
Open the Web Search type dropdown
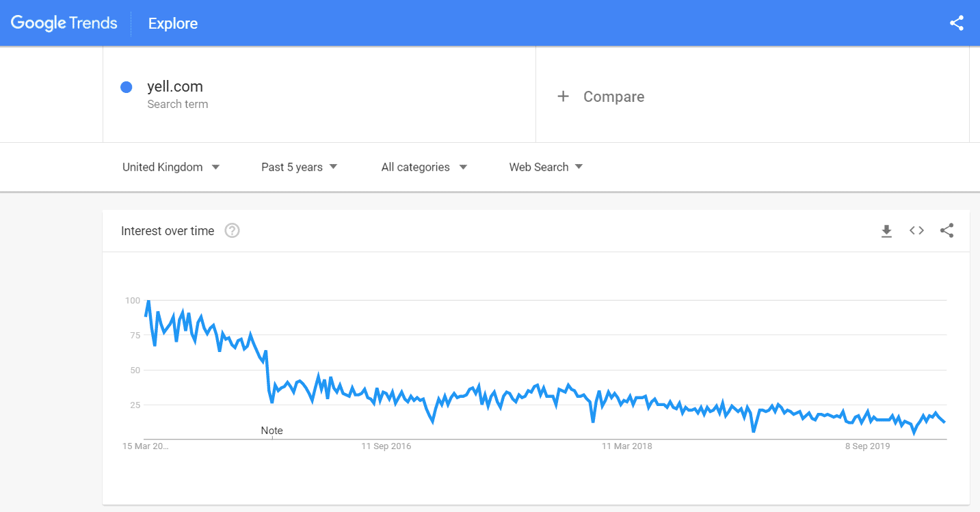click(546, 167)
